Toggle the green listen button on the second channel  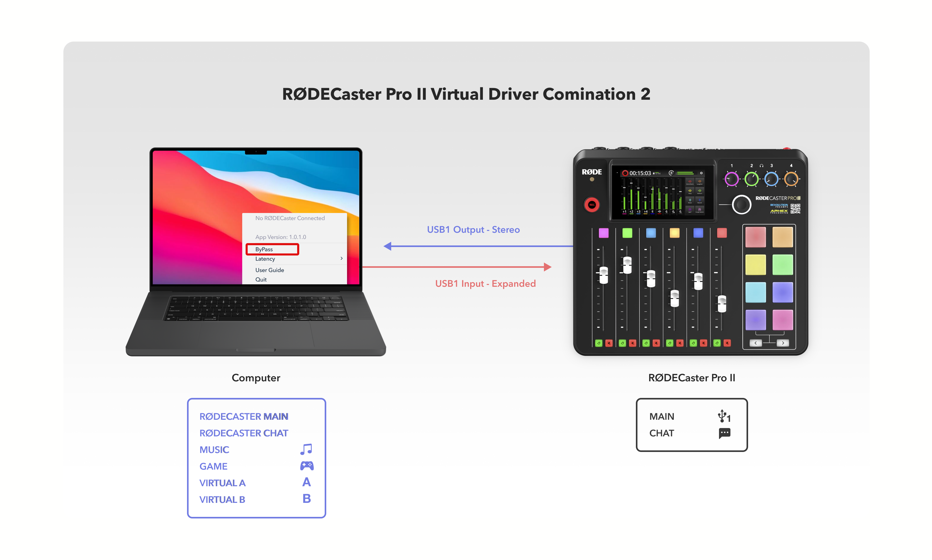[622, 343]
